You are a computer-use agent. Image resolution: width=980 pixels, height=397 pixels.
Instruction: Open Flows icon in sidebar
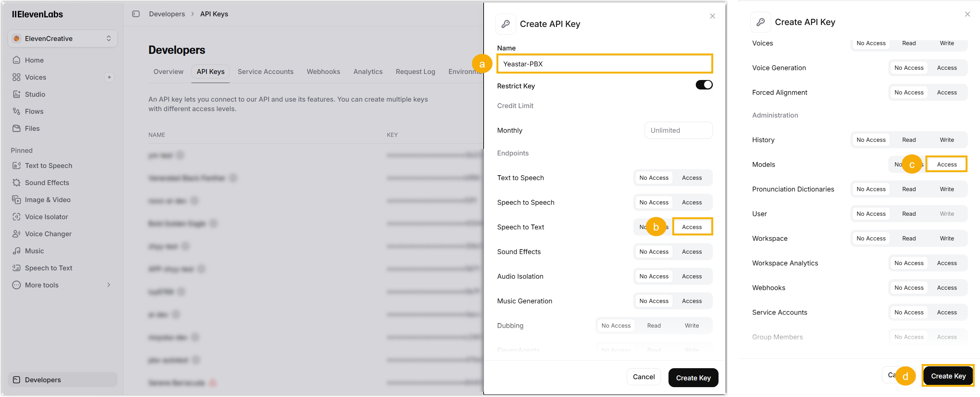tap(16, 111)
